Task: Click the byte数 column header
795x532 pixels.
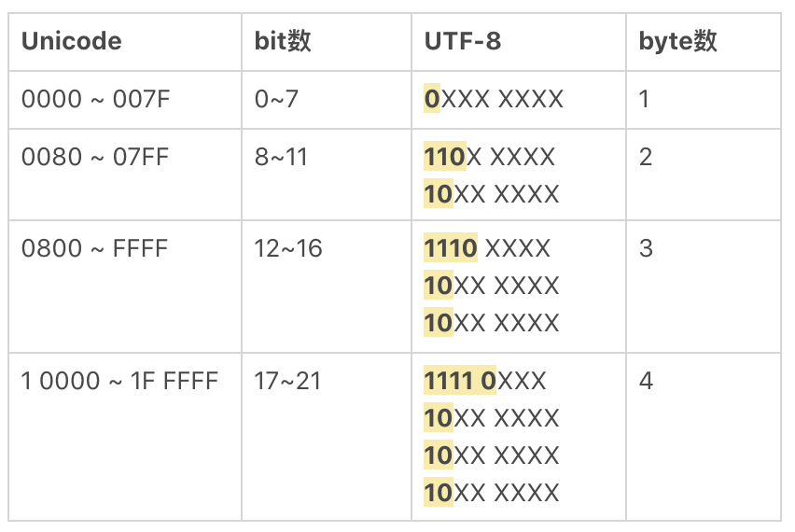Action: click(x=678, y=42)
